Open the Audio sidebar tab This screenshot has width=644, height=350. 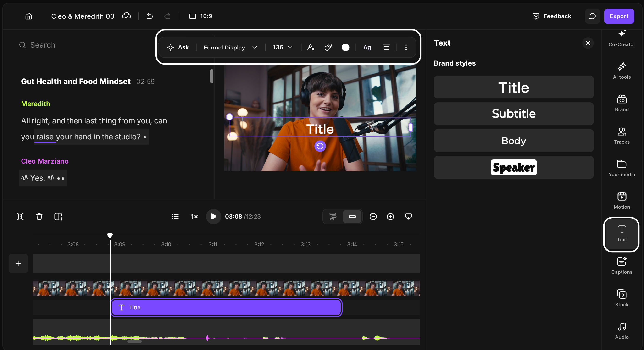click(622, 330)
